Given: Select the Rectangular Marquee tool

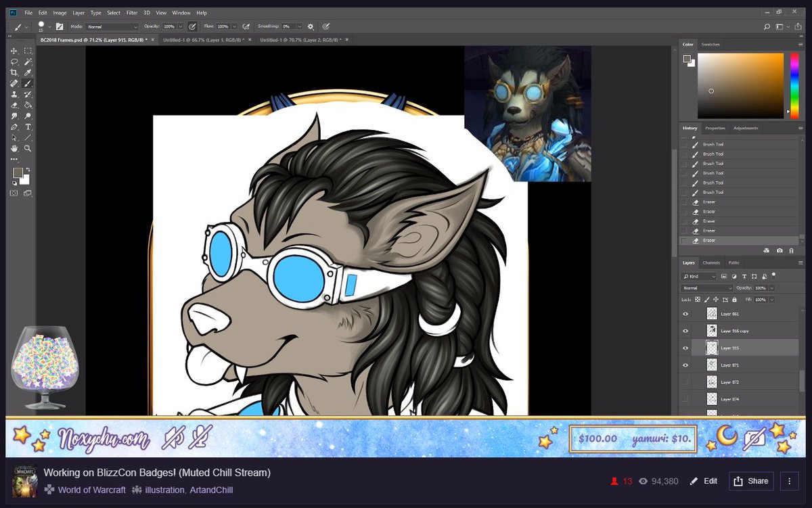Looking at the screenshot, I should [x=28, y=51].
